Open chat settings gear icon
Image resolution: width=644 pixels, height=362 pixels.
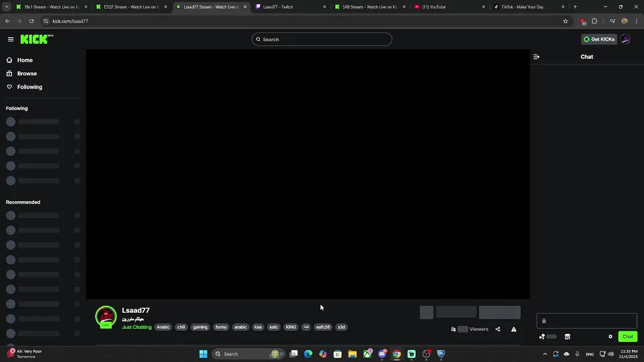pyautogui.click(x=610, y=337)
